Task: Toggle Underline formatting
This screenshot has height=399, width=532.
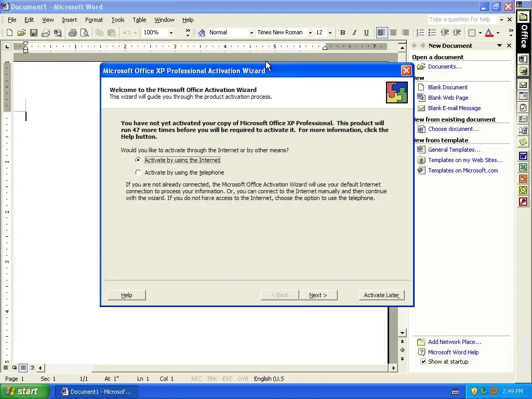Action: pos(366,33)
